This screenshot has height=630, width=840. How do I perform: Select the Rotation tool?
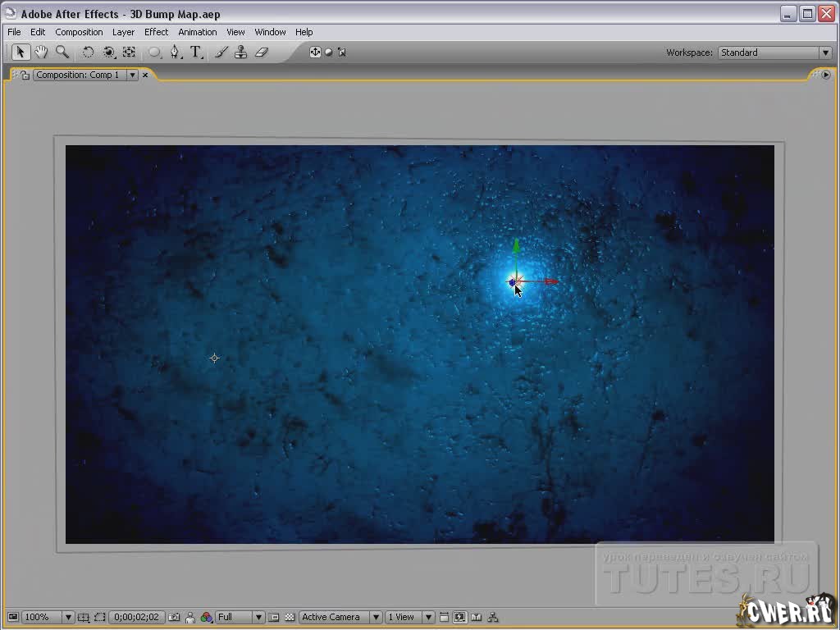point(88,52)
